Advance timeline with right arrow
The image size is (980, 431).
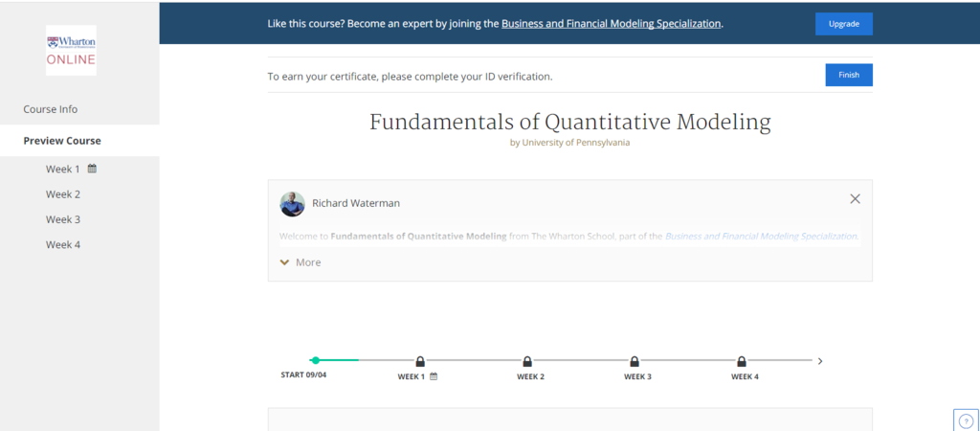click(x=820, y=361)
